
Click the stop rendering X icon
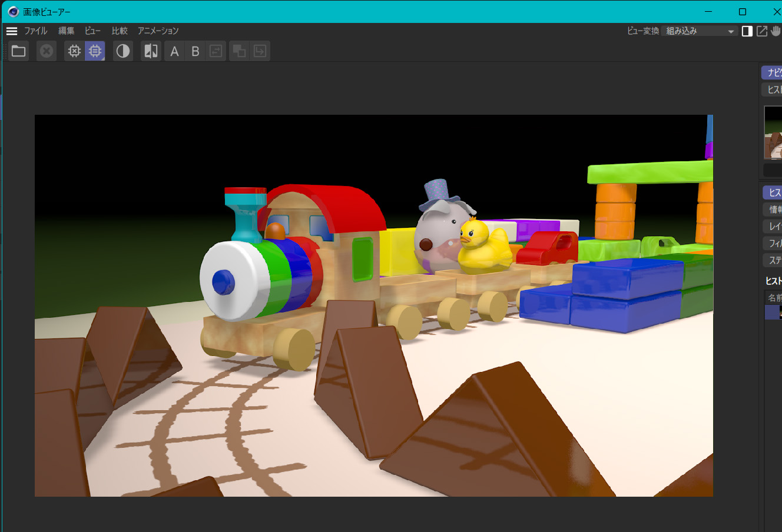click(x=46, y=51)
